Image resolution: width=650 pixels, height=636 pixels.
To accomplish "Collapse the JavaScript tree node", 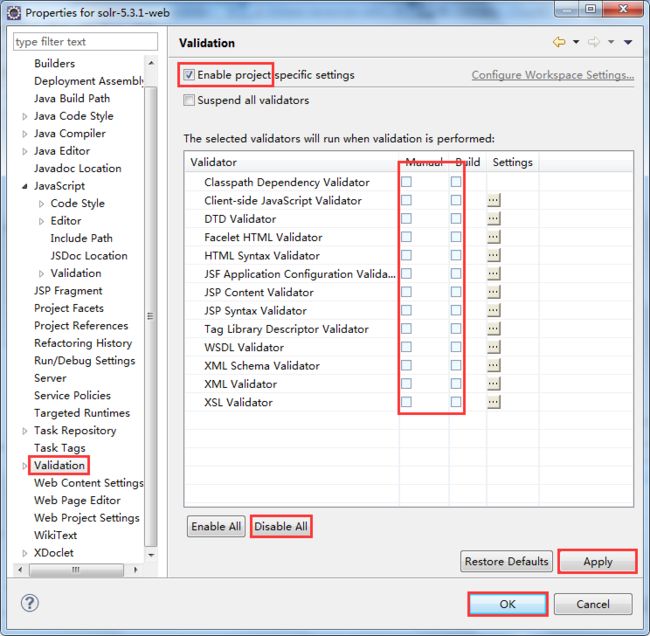I will click(x=24, y=187).
